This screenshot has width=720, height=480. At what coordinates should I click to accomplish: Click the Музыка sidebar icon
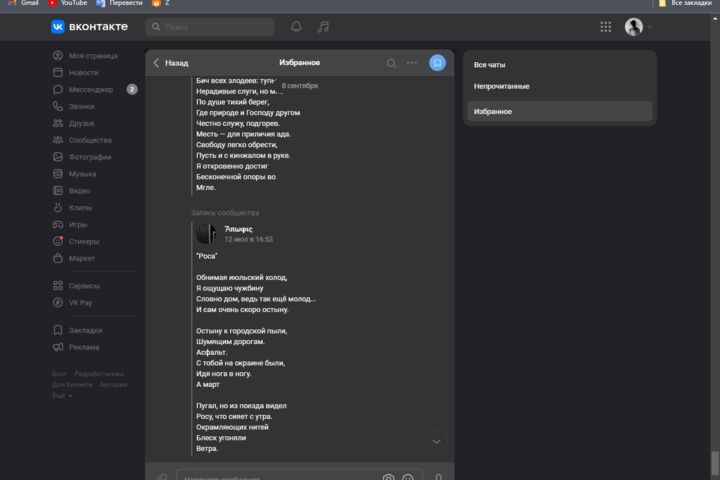click(x=58, y=174)
